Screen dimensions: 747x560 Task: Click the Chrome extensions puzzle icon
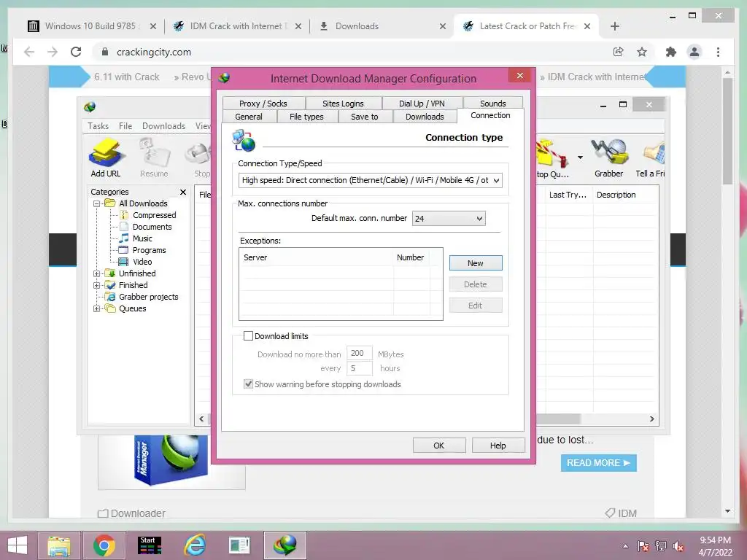point(671,52)
